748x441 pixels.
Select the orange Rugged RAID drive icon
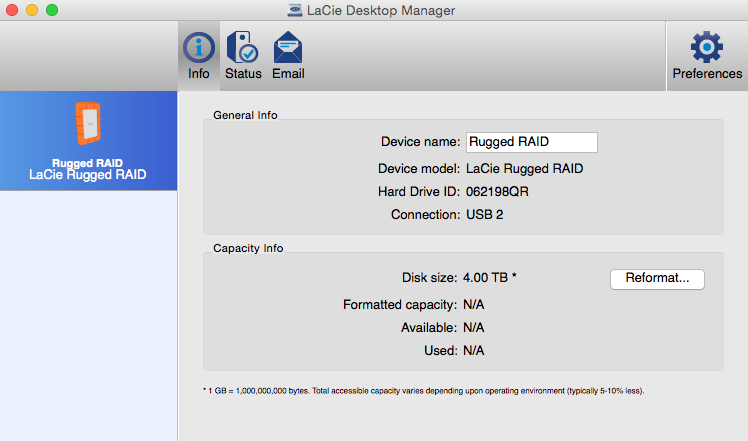[x=88, y=123]
